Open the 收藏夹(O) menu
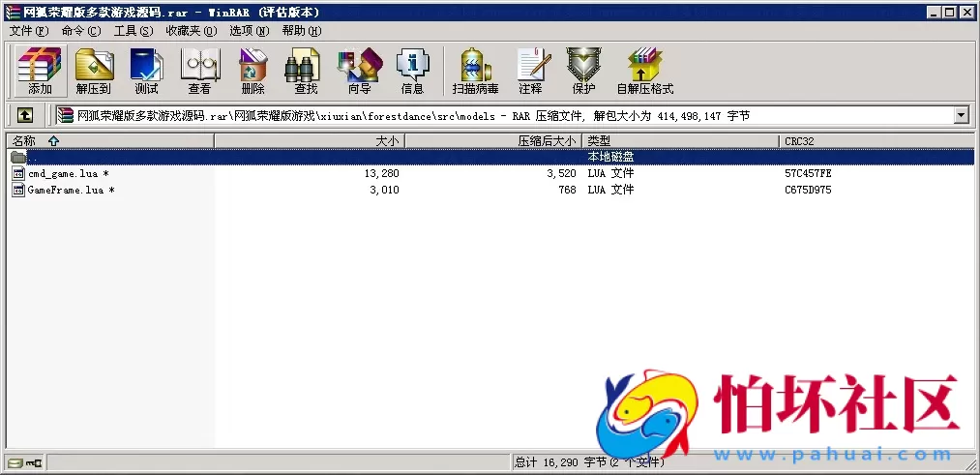980x475 pixels. (x=189, y=31)
